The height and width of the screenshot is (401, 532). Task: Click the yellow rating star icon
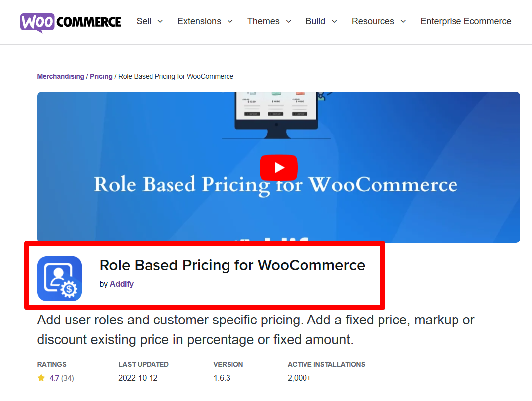[x=41, y=378]
